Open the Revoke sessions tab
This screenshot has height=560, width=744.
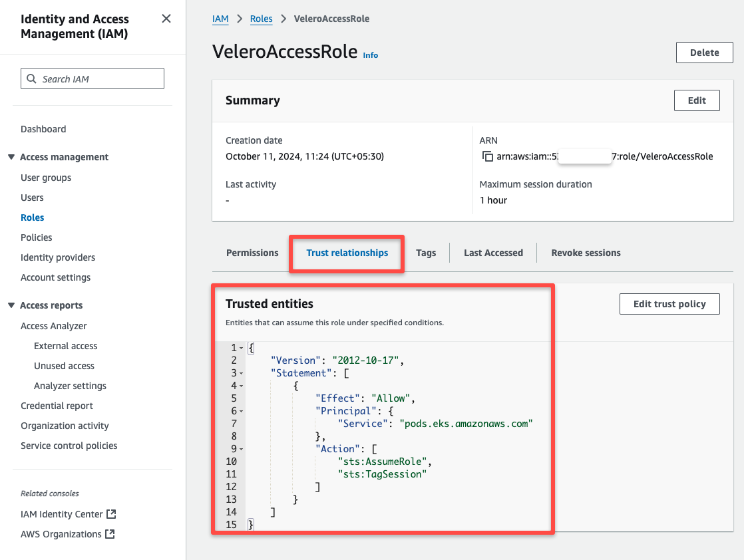586,253
